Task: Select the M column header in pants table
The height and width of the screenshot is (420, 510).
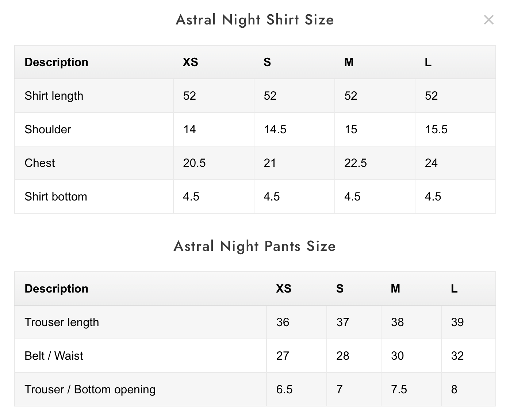Action: (395, 289)
